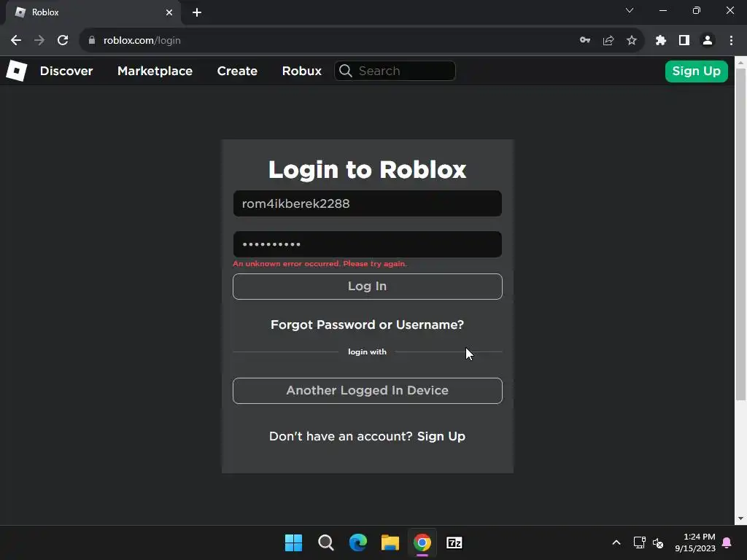Image resolution: width=747 pixels, height=560 pixels.
Task: Open tab search dropdown chevron
Action: [630, 10]
